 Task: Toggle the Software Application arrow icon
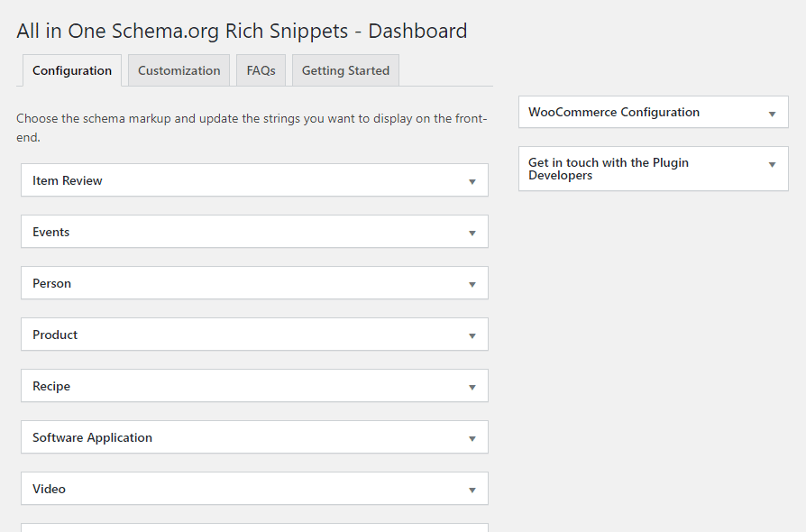(472, 438)
